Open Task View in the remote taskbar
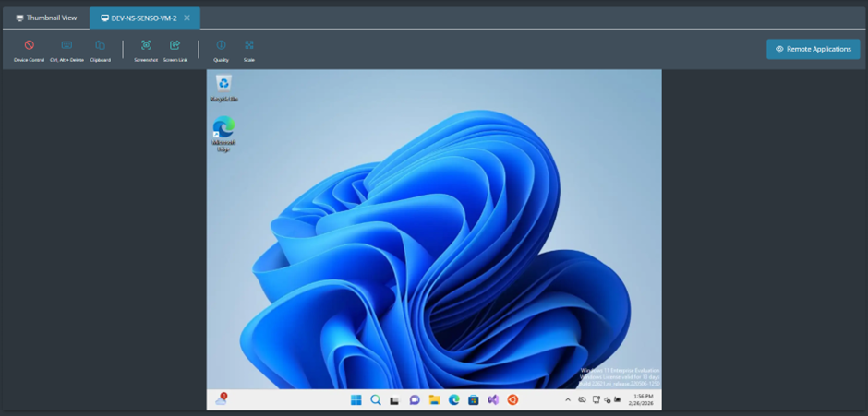The image size is (868, 416). (394, 400)
